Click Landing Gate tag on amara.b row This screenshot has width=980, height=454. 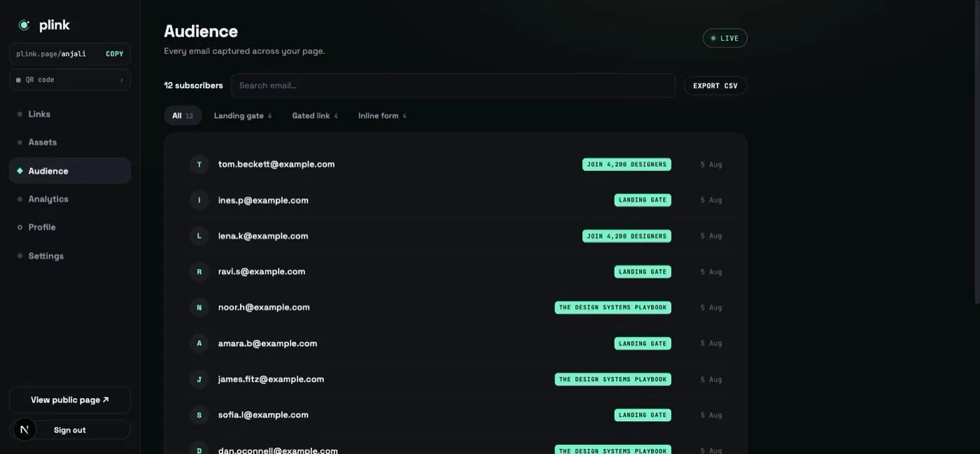point(643,343)
